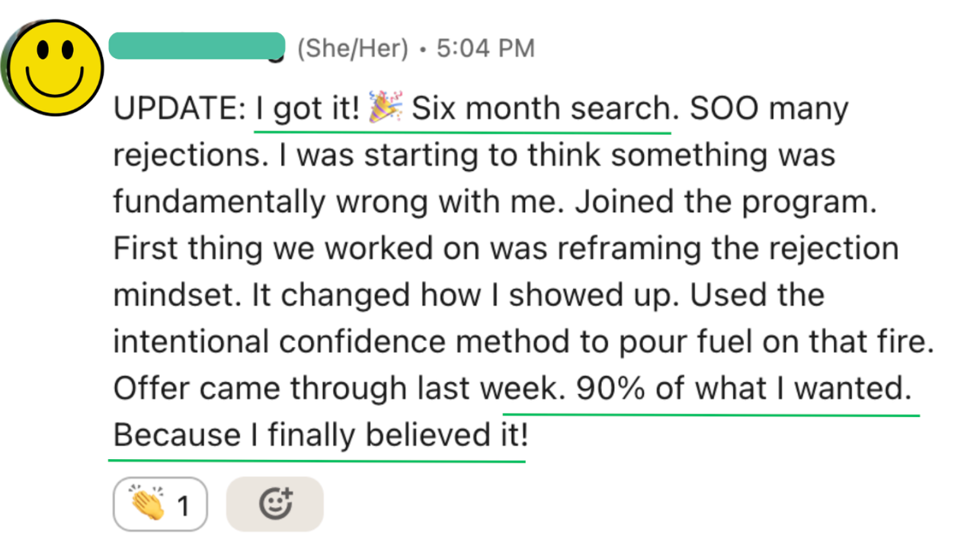This screenshot has height=546, width=980.
Task: Open the redacted green sender name
Action: click(197, 47)
